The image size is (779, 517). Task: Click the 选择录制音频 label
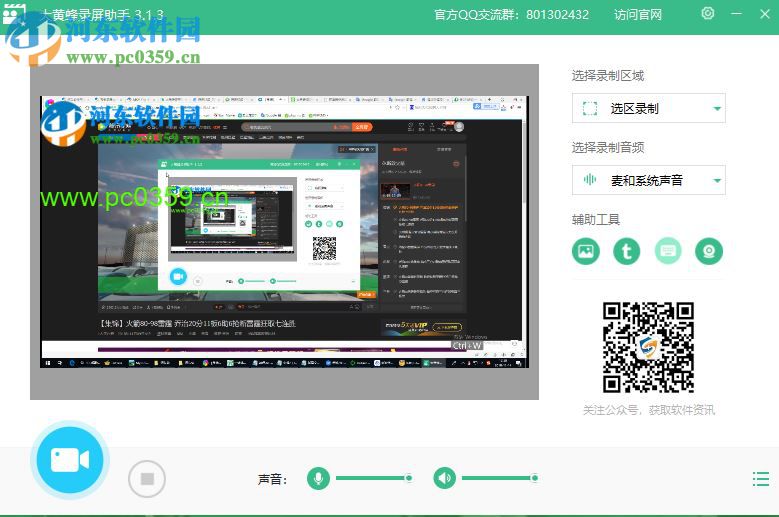[608, 147]
